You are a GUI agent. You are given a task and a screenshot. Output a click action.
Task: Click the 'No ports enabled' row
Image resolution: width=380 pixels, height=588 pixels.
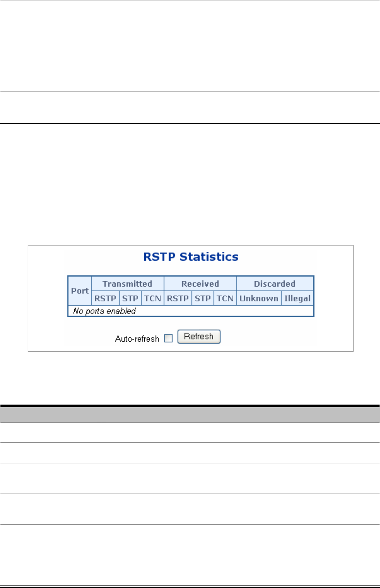191,311
